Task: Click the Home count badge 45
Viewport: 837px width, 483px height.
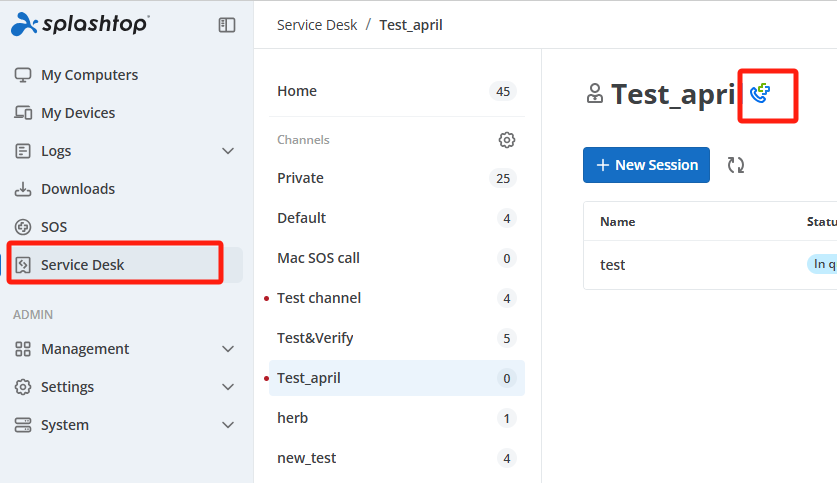Action: click(503, 91)
